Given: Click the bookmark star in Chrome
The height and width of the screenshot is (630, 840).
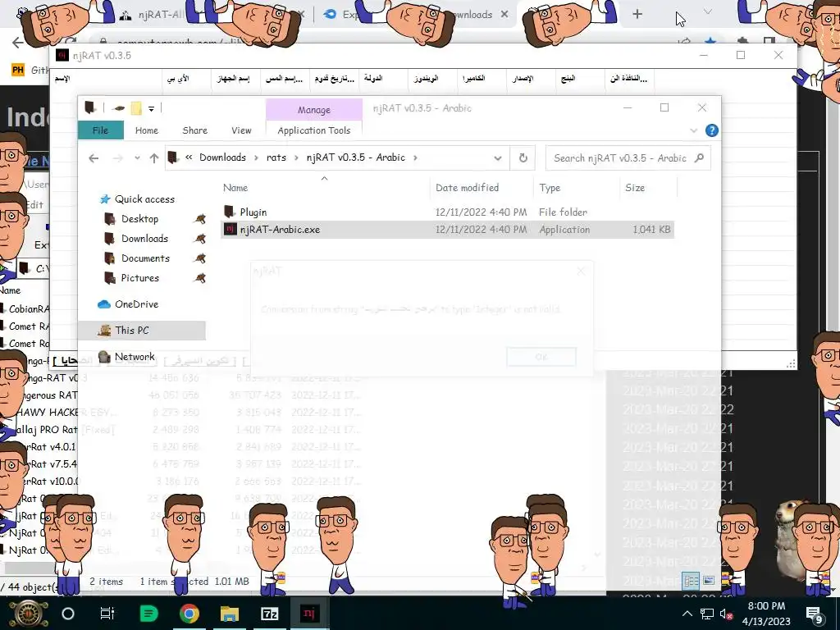Looking at the screenshot, I should click(x=710, y=41).
